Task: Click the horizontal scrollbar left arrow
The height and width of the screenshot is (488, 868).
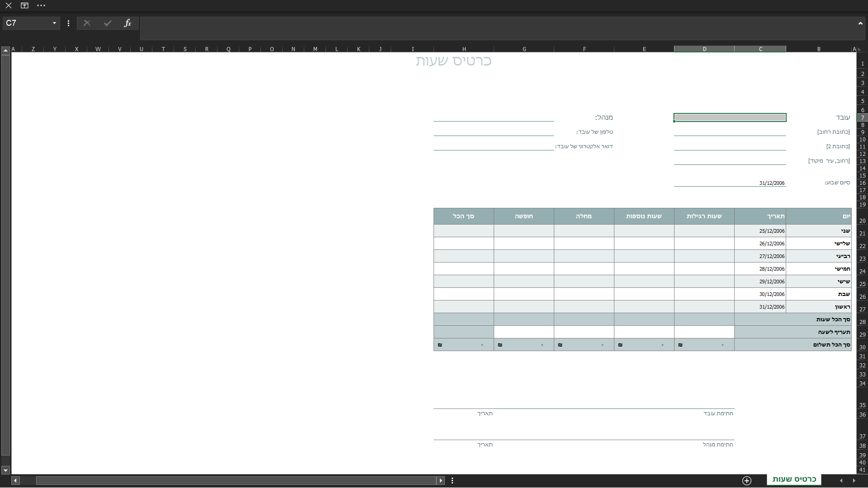Action: 15,481
